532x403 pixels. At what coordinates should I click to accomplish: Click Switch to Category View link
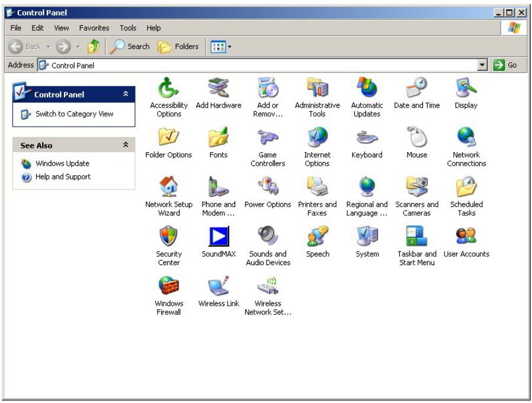coord(74,114)
